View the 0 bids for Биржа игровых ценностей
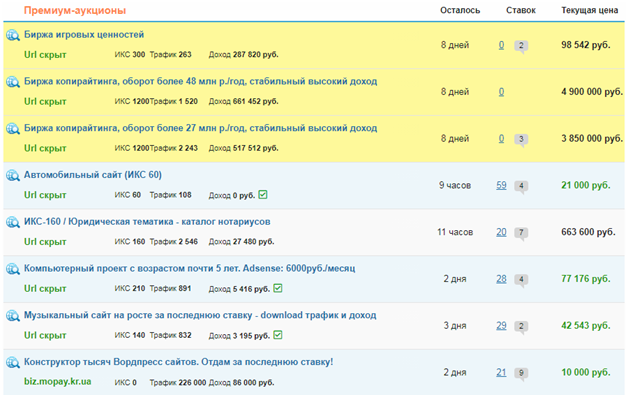The width and height of the screenshot is (628, 397). pyautogui.click(x=501, y=45)
